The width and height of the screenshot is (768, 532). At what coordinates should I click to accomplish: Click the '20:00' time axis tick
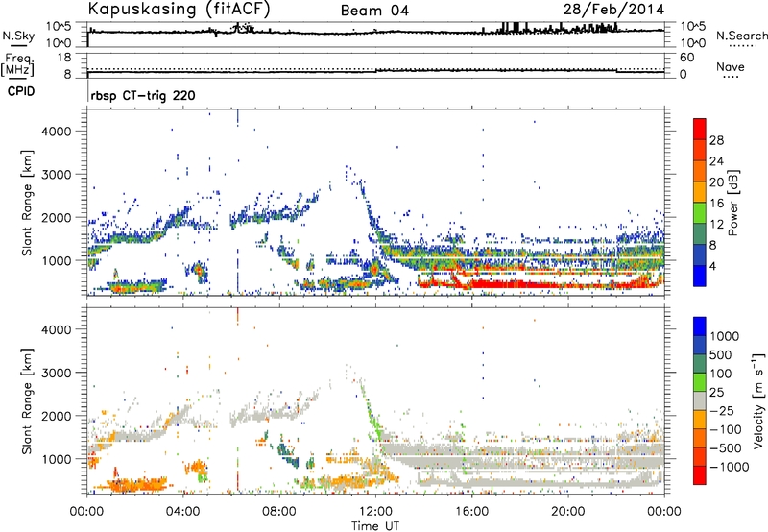pos(568,512)
